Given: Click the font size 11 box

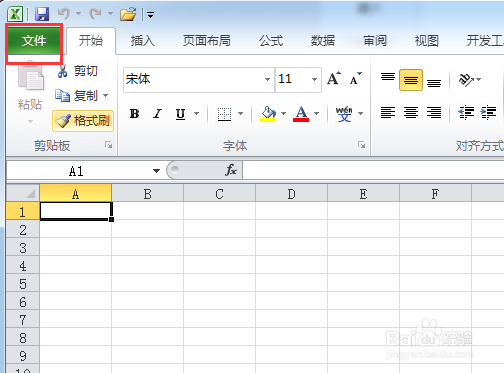Looking at the screenshot, I should click(293, 79).
